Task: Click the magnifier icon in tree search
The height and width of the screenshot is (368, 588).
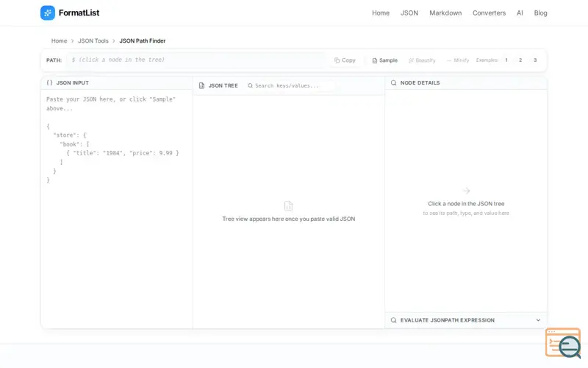Action: 250,85
